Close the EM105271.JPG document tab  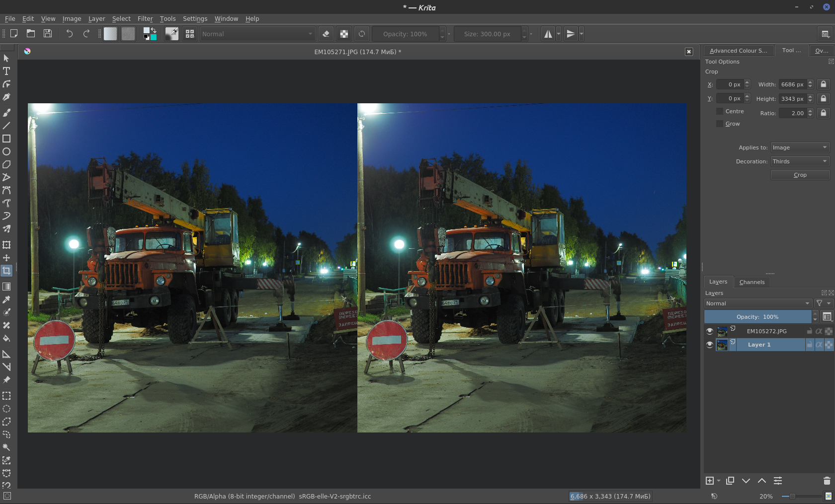tap(689, 52)
